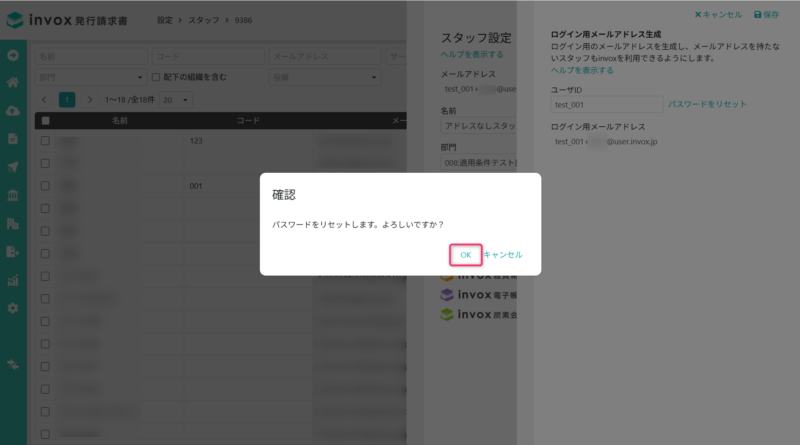The height and width of the screenshot is (445, 800).
Task: Open the 部門 filter dropdown
Action: (x=91, y=77)
